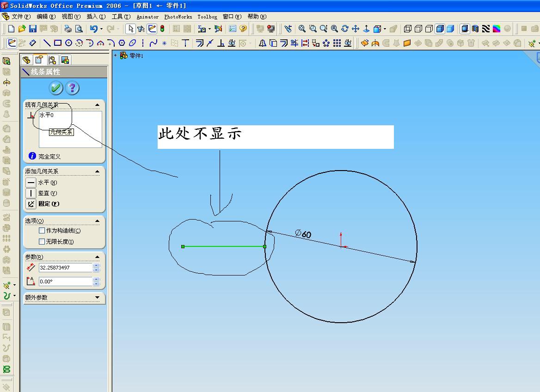Viewport: 540px width, 392px height.
Task: Select the Ellipse sketch tool
Action: pyautogui.click(x=132, y=43)
